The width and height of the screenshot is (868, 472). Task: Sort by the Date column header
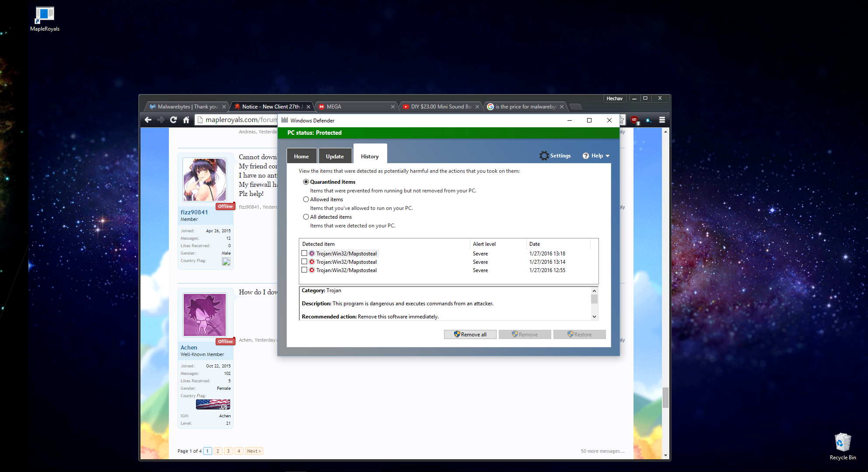coord(558,244)
